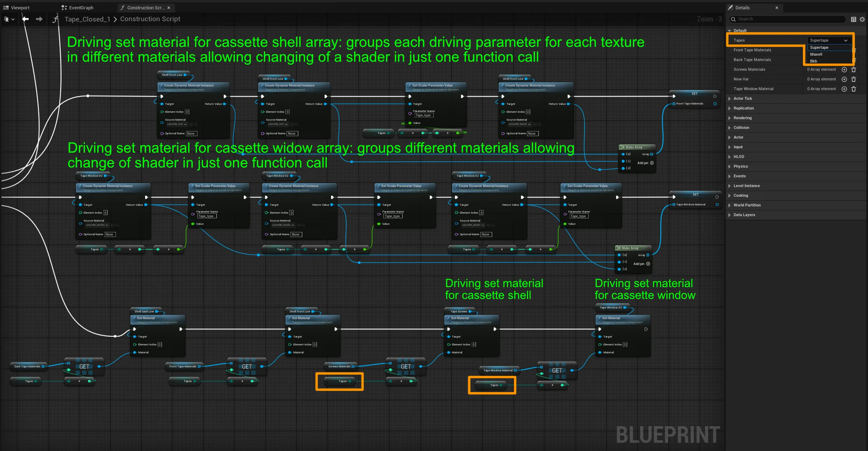Focus the Details search field
Image resolution: width=868 pixels, height=451 pixels.
[x=788, y=19]
